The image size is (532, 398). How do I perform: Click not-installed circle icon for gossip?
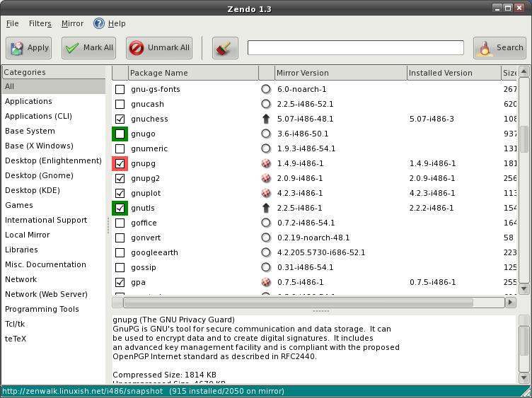[266, 267]
